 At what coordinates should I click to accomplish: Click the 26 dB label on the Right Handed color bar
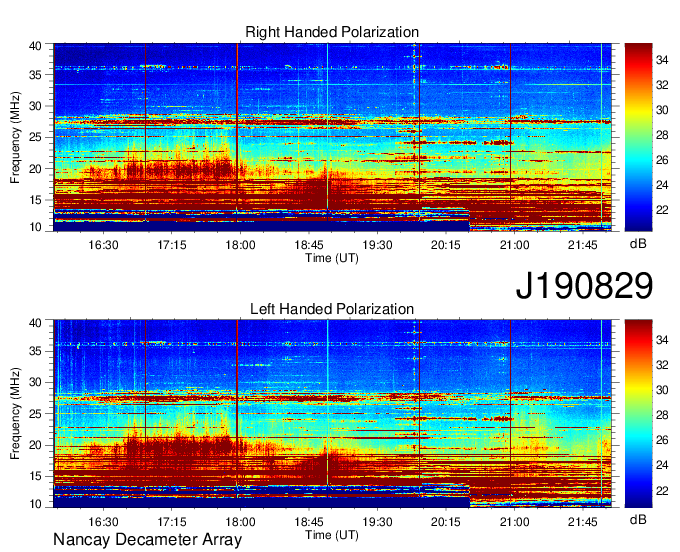[662, 160]
